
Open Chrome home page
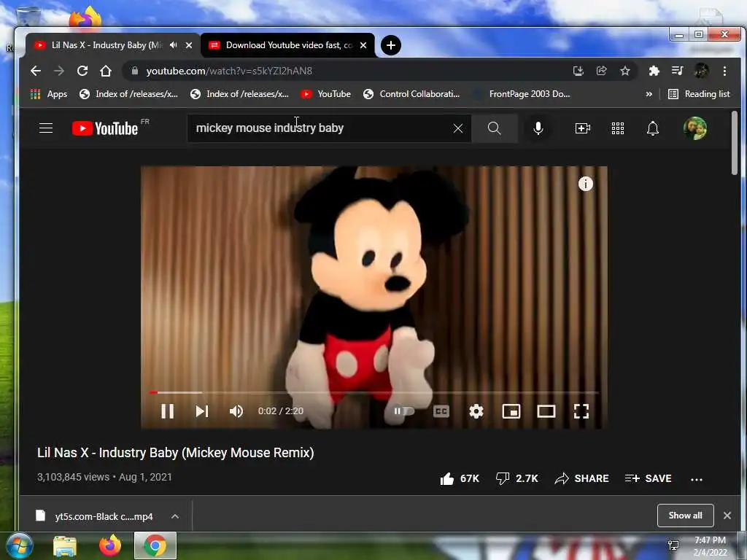coord(106,71)
